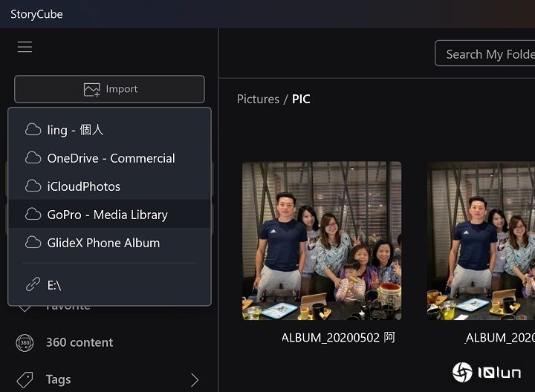535x392 pixels.
Task: Open the first ALBUM_20200502 photo thumbnail
Action: [x=322, y=241]
